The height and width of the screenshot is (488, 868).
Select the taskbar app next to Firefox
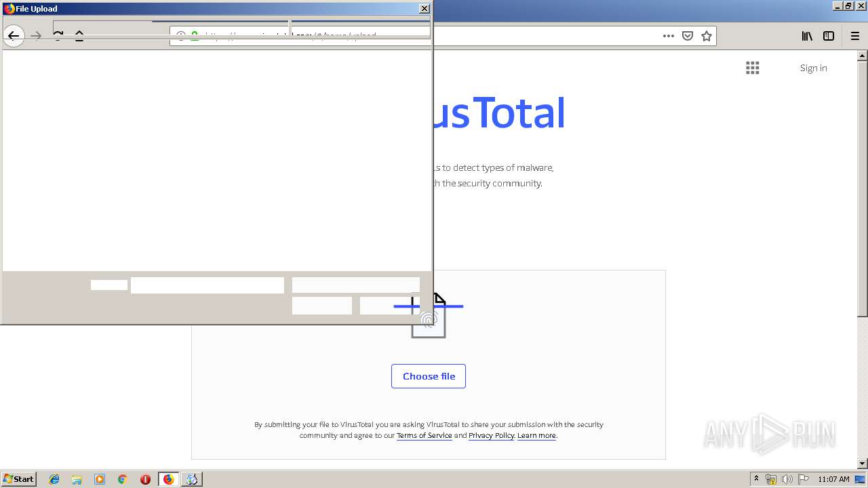coord(192,479)
